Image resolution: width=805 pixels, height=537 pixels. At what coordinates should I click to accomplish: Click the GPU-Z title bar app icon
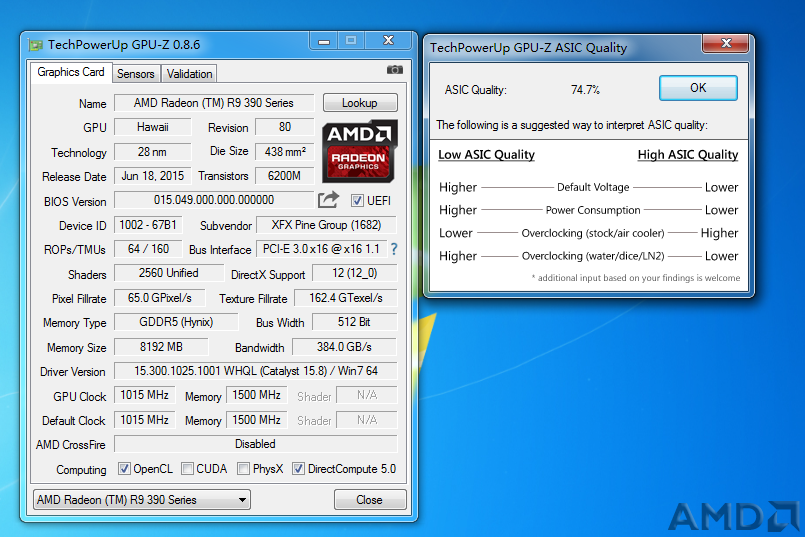pyautogui.click(x=35, y=45)
